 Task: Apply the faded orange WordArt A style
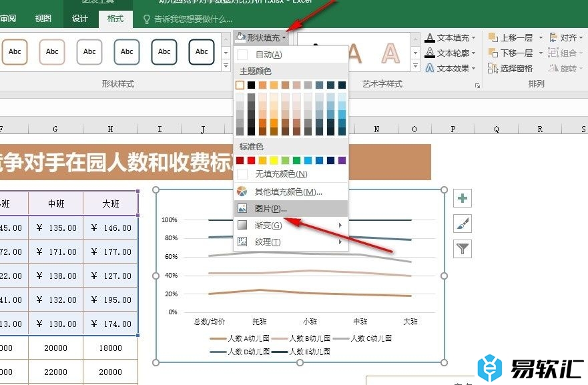(390, 53)
